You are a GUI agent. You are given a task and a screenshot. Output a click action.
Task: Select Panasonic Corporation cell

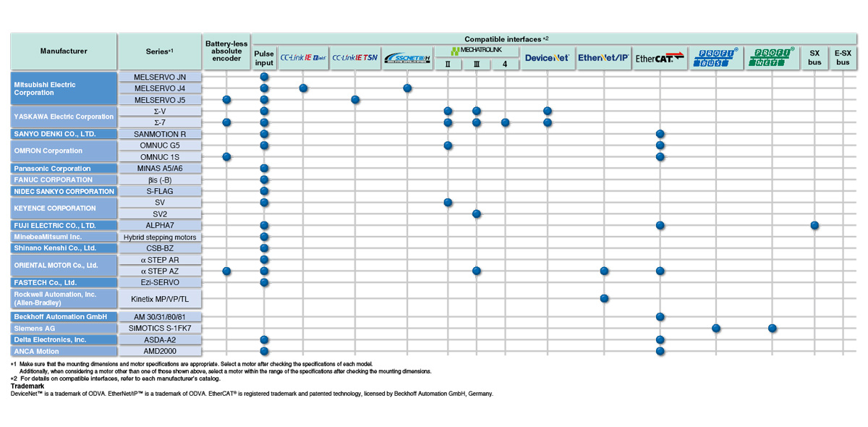64,168
